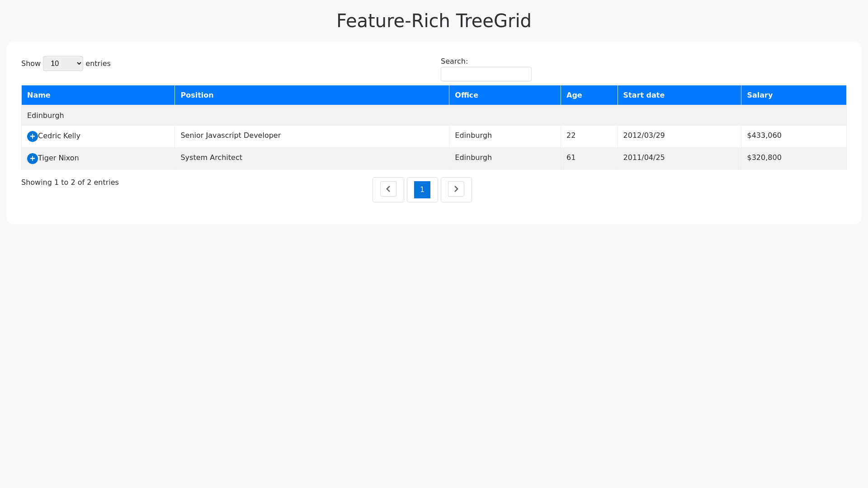The width and height of the screenshot is (868, 488).
Task: Go to next page arrow
Action: (x=456, y=189)
